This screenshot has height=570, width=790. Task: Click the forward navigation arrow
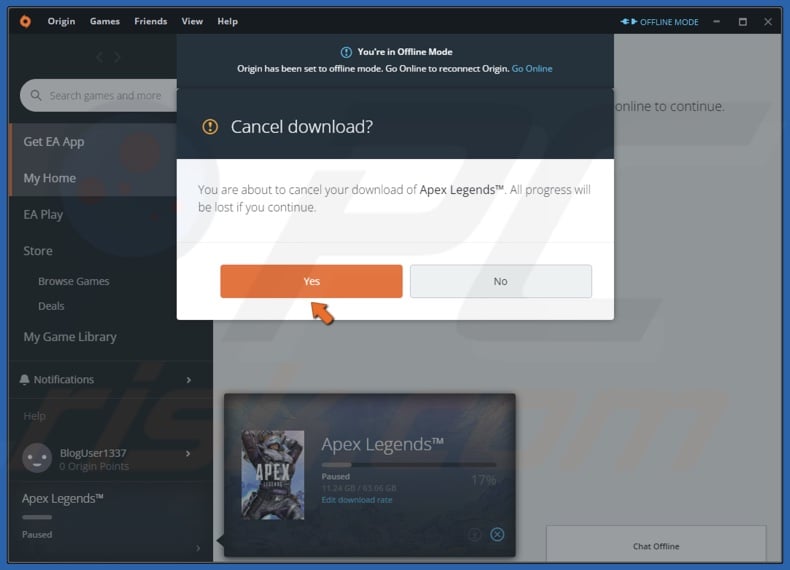117,57
